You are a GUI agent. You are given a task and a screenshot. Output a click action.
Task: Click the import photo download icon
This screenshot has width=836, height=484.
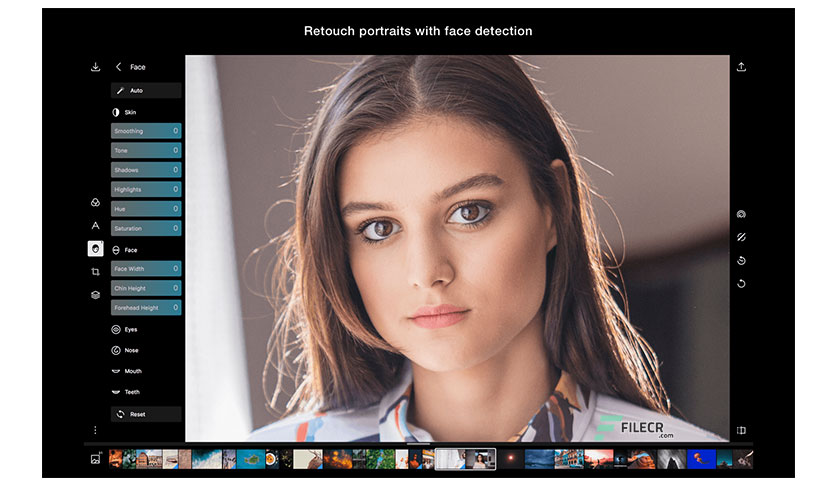pos(95,67)
